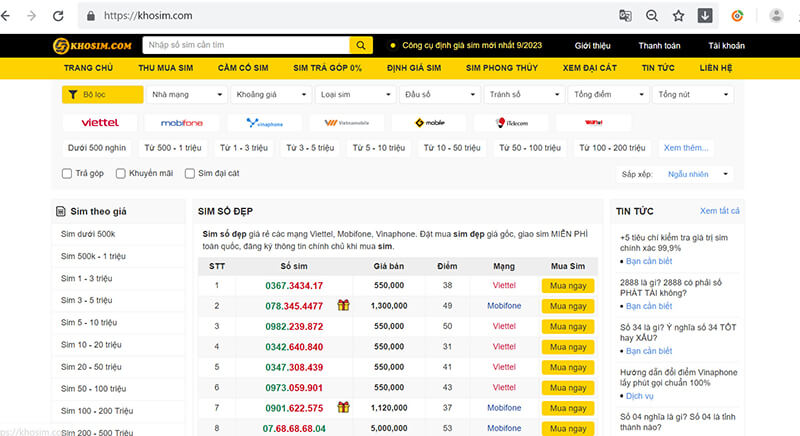This screenshot has width=800, height=436.
Task: Click the zoom magnifier icon in address bar
Action: coord(652,16)
